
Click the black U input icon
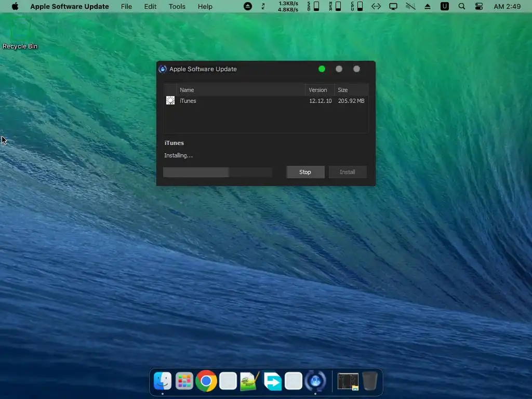point(445,6)
